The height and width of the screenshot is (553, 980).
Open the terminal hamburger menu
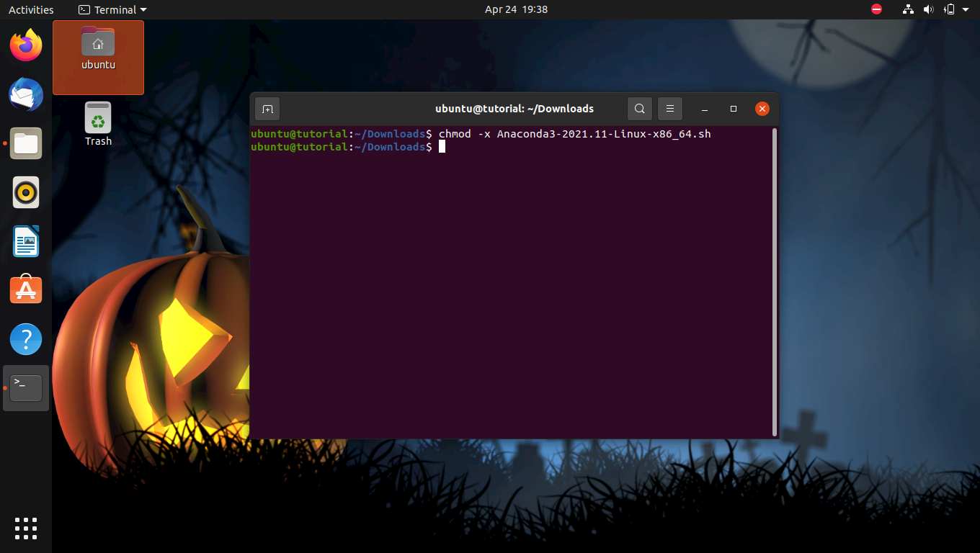tap(670, 109)
